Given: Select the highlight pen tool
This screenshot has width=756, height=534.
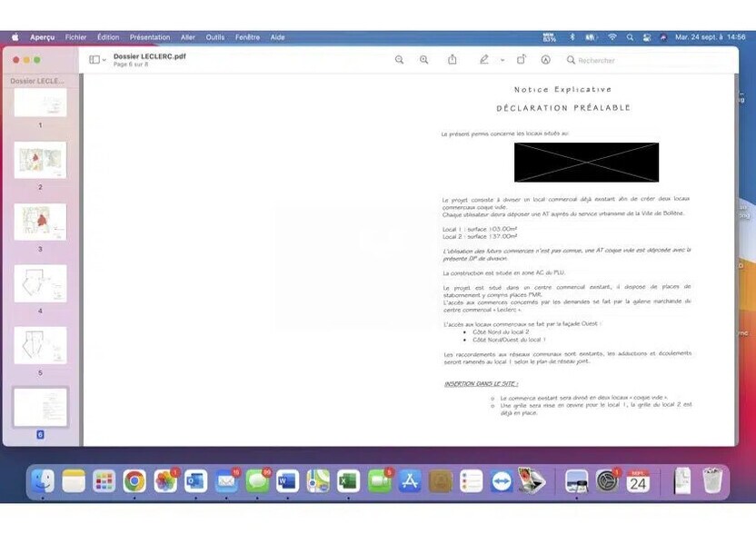Looking at the screenshot, I should coord(483,60).
